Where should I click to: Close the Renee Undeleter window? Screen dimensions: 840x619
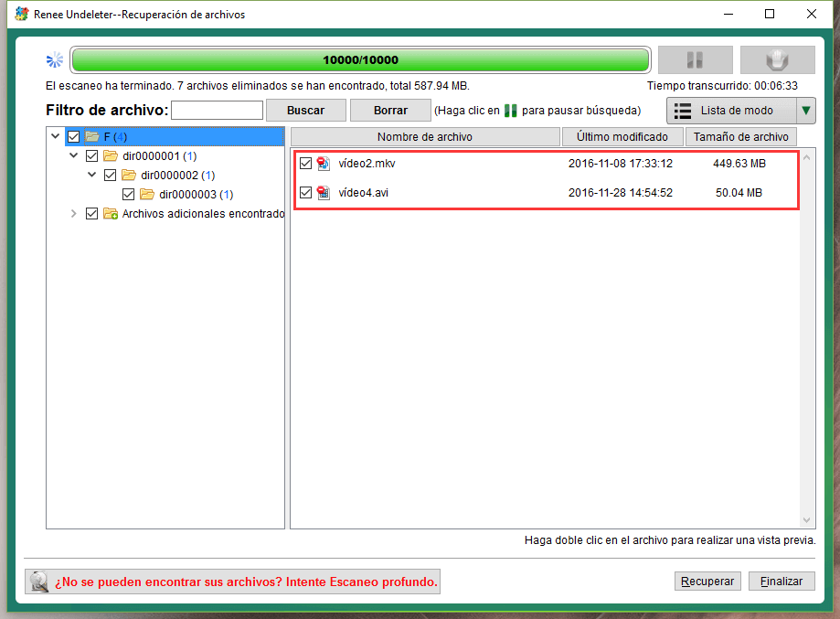click(x=811, y=14)
